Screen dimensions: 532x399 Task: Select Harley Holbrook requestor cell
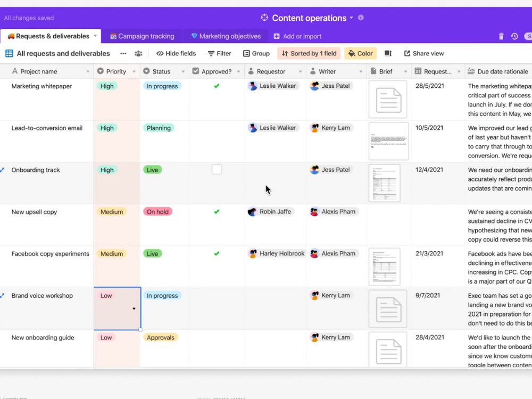(x=277, y=254)
